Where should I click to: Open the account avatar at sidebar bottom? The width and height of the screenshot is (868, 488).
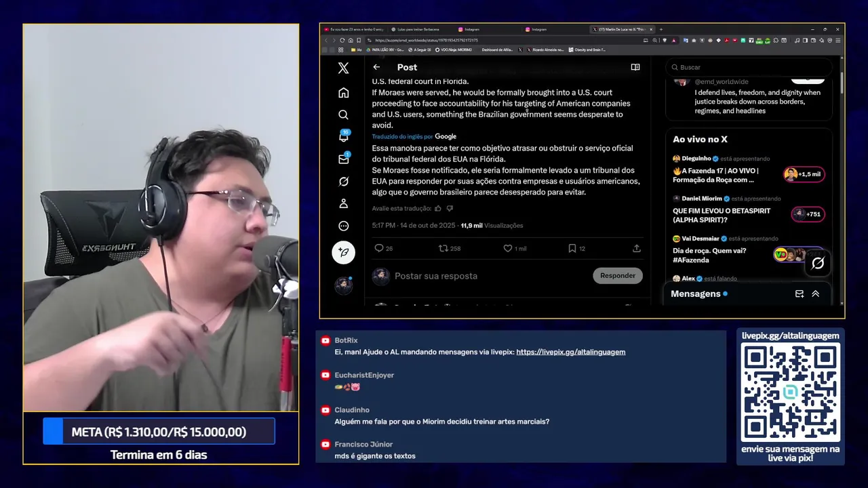[x=343, y=285]
